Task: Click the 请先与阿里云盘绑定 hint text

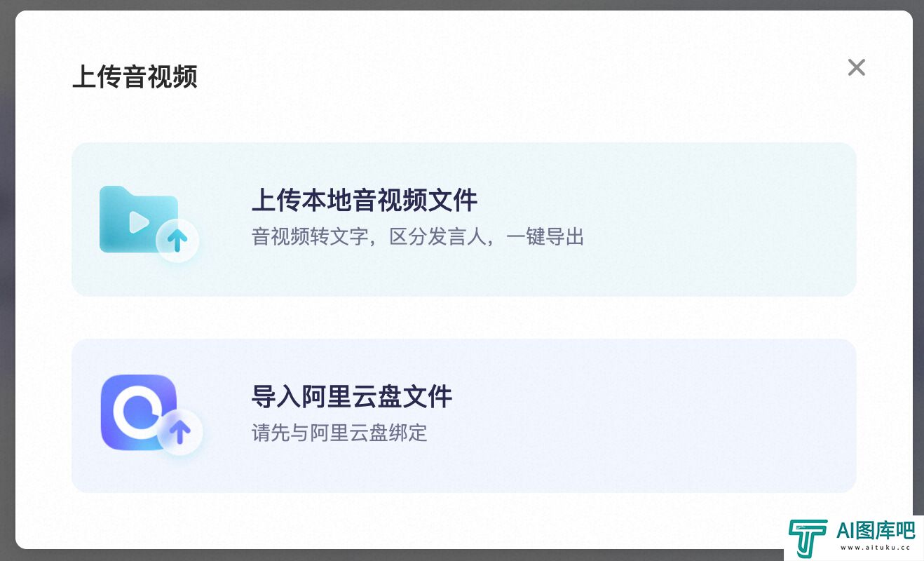Action: (x=339, y=433)
